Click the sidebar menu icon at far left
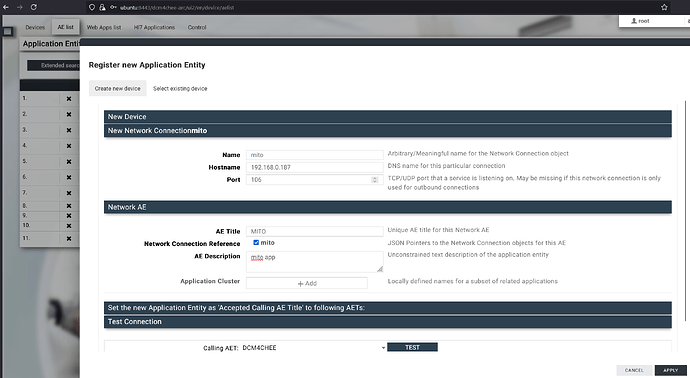Screen dimensions: 690x378 pos(7,31)
